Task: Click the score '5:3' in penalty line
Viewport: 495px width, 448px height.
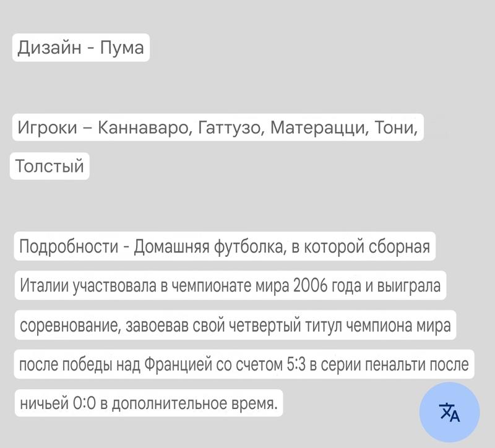Action: tap(297, 364)
